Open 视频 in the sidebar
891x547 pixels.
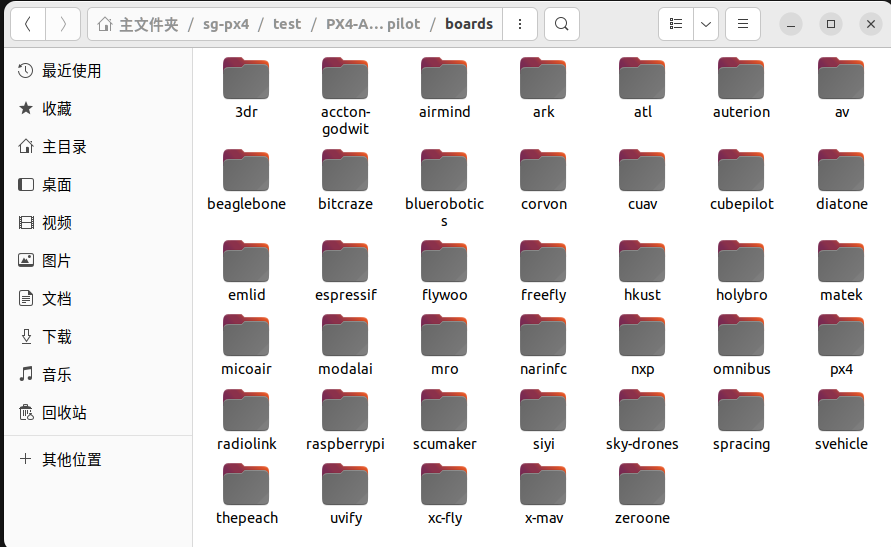point(98,223)
